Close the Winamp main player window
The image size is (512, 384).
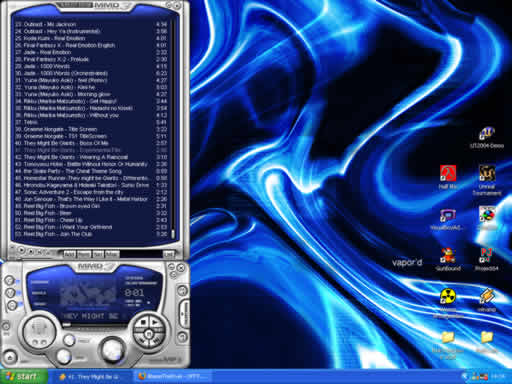click(181, 267)
